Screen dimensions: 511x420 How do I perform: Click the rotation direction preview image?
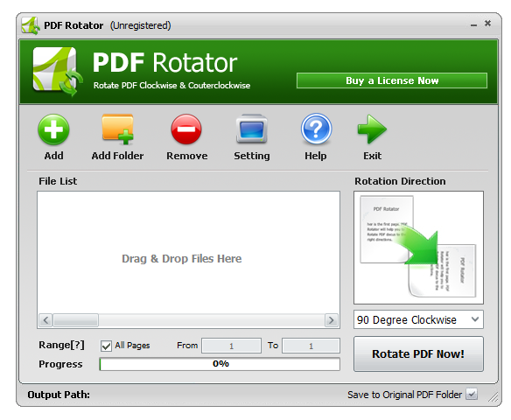coord(418,248)
